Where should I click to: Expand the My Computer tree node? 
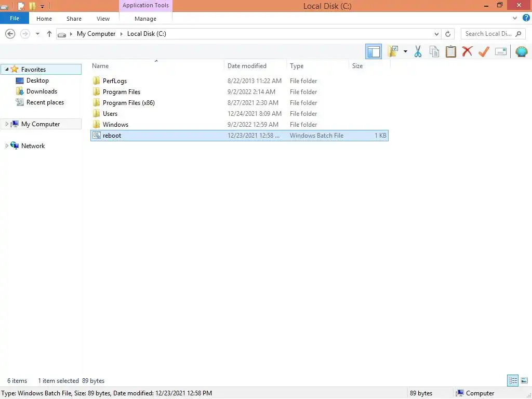7,124
